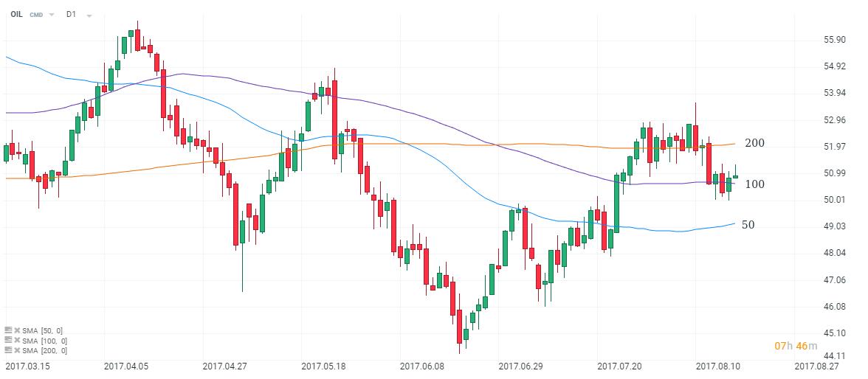Click the 07h 46m candle countdown timer
868x379 pixels.
[x=795, y=346]
